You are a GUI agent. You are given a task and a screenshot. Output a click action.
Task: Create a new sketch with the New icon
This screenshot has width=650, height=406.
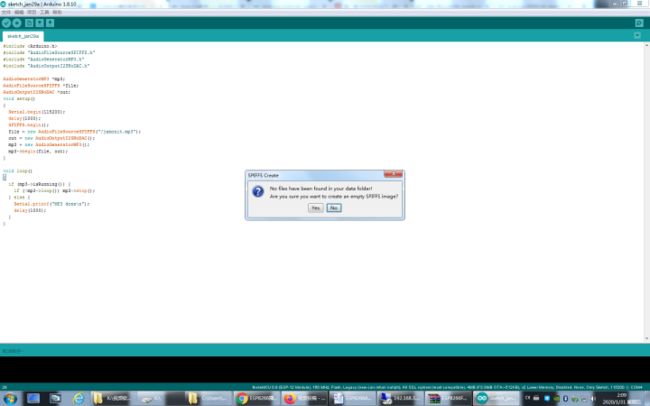pyautogui.click(x=29, y=23)
